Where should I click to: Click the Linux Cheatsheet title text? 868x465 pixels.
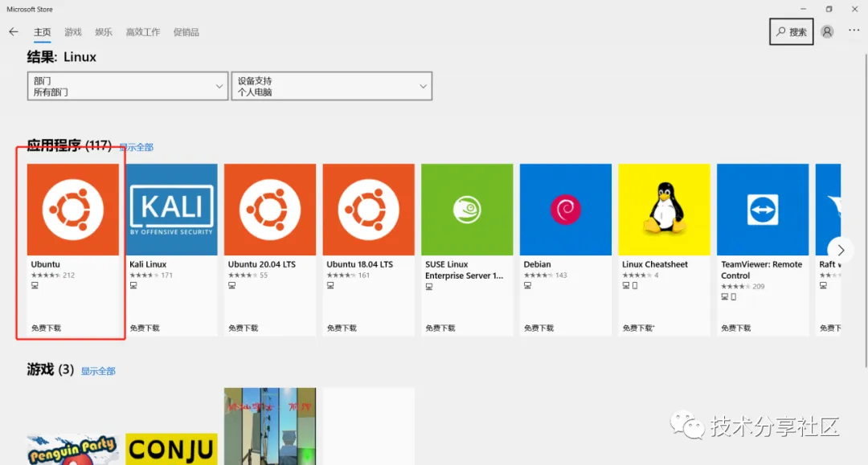click(655, 264)
